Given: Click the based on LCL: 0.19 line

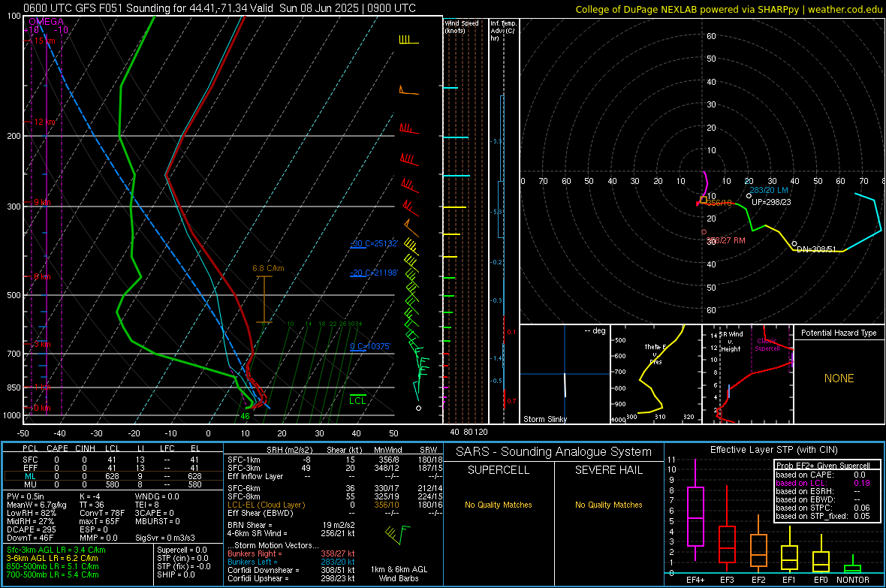Looking at the screenshot, I should click(823, 483).
